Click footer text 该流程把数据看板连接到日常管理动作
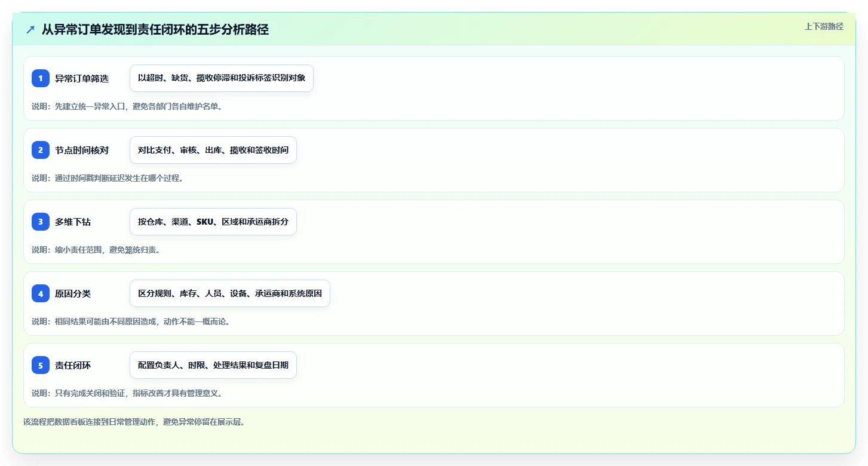The height and width of the screenshot is (466, 868). point(134,422)
